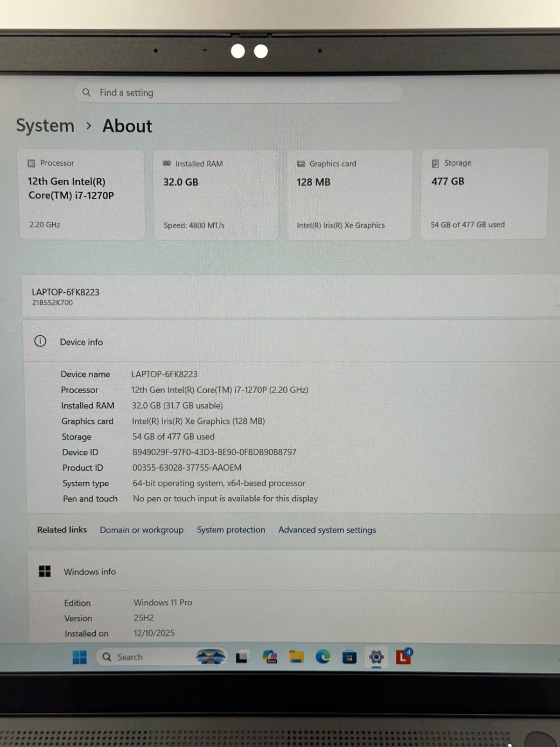
Task: Open the red L app with badge
Action: (x=404, y=656)
